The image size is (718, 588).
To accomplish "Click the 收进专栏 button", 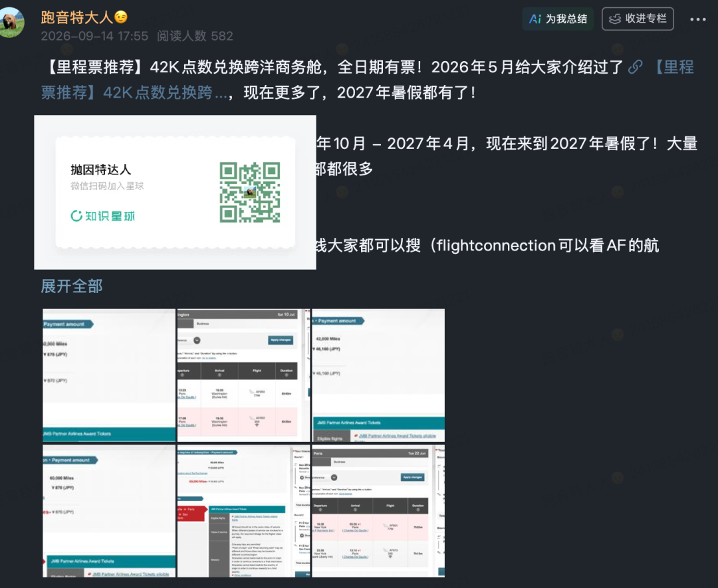I will pyautogui.click(x=638, y=19).
